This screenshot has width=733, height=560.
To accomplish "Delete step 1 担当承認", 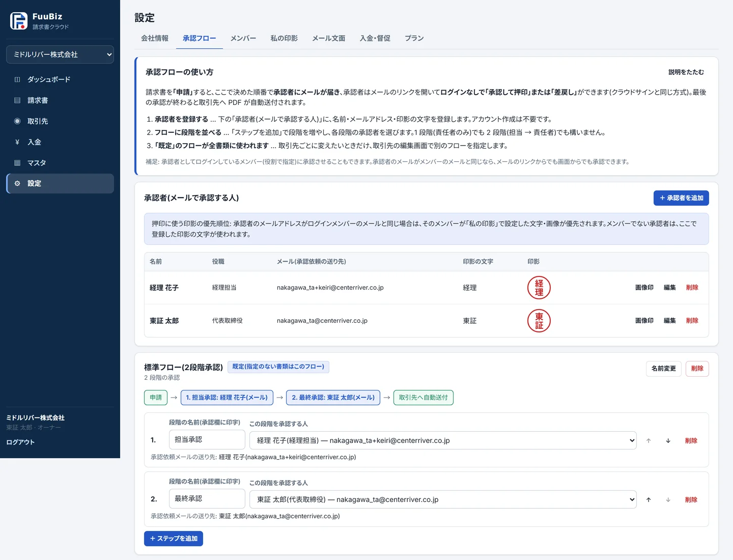I will pos(691,441).
